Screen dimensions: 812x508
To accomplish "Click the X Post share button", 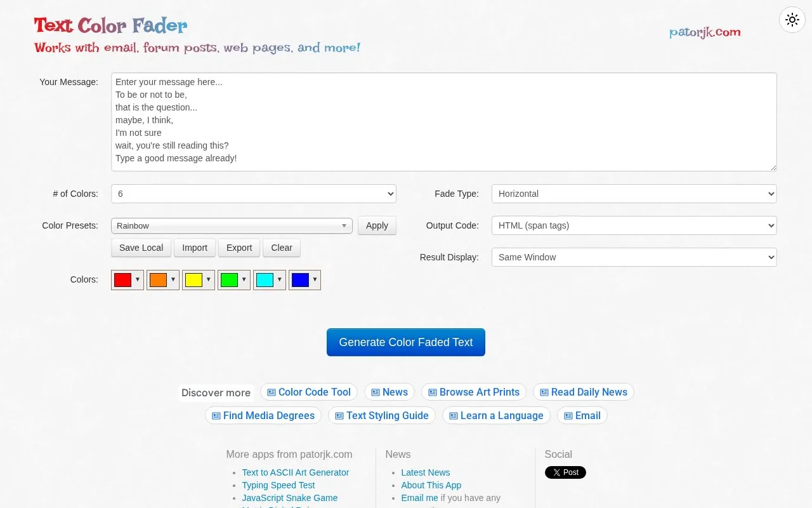I will point(565,472).
